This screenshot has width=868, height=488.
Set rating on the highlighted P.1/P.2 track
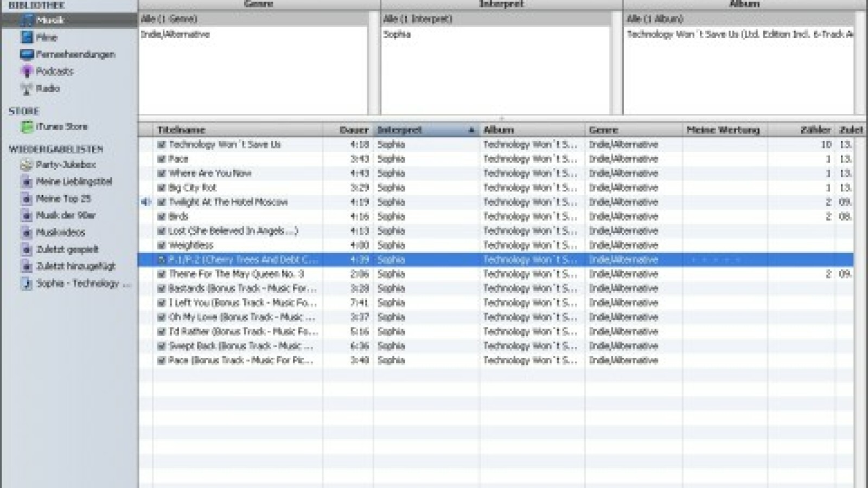coord(716,260)
